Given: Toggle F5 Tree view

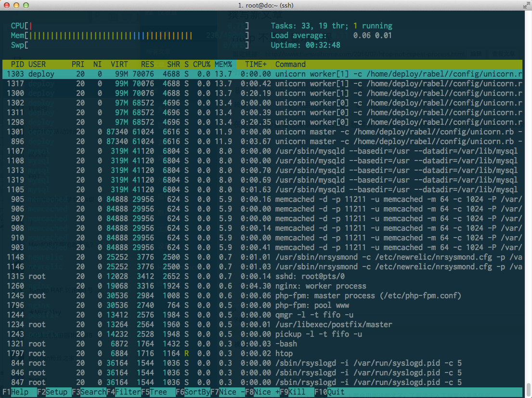Looking at the screenshot, I should coord(158,392).
